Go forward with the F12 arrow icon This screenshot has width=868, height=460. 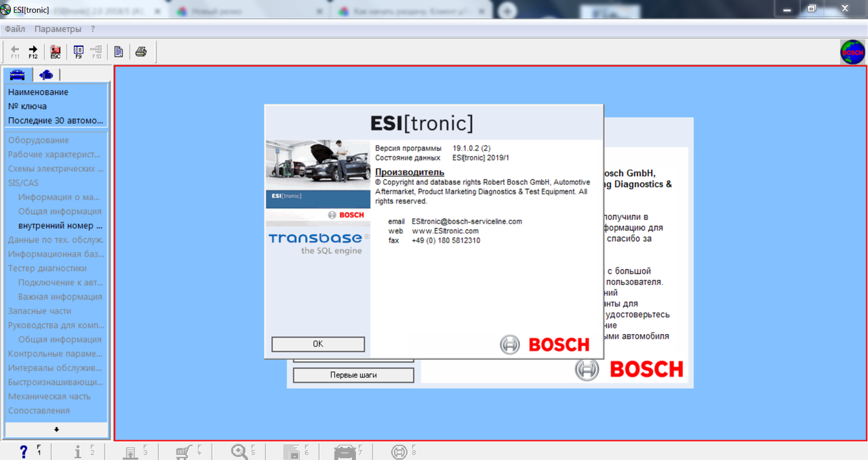pyautogui.click(x=33, y=51)
